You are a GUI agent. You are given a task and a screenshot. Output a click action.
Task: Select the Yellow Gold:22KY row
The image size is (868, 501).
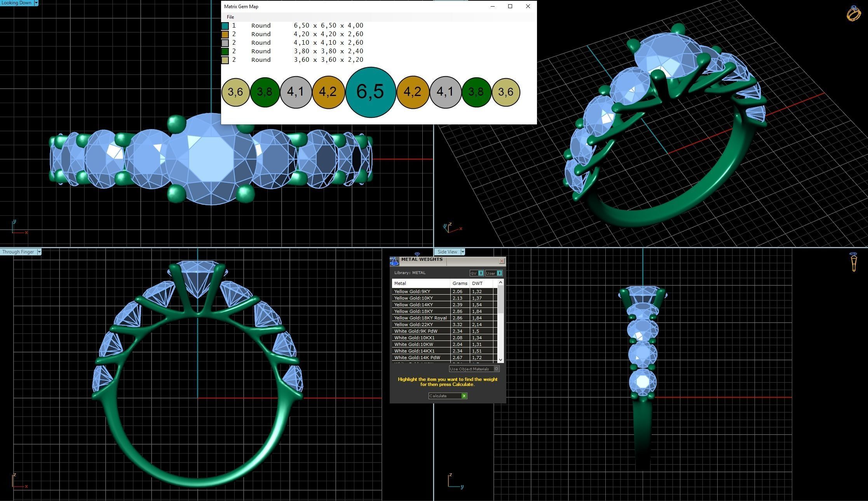click(444, 325)
